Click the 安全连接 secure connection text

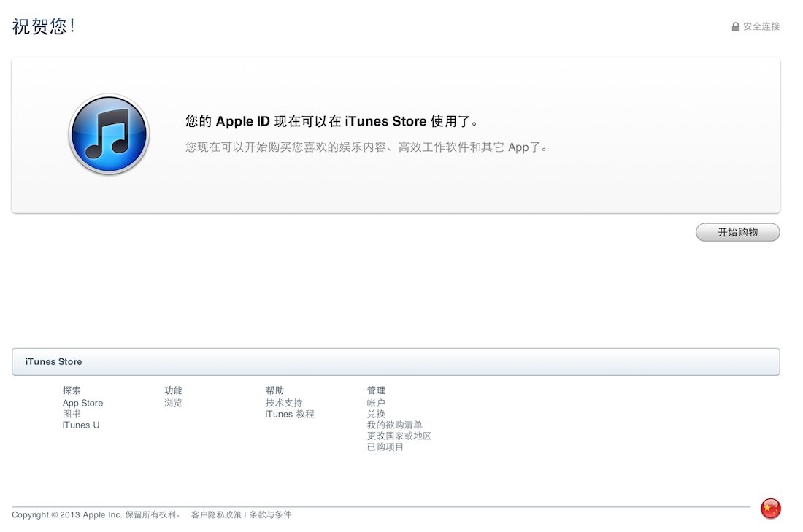[761, 27]
